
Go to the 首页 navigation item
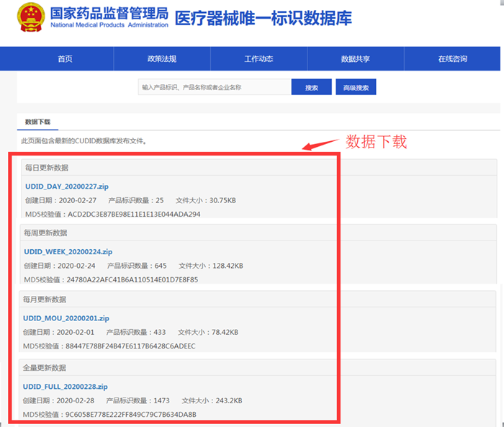coord(66,59)
